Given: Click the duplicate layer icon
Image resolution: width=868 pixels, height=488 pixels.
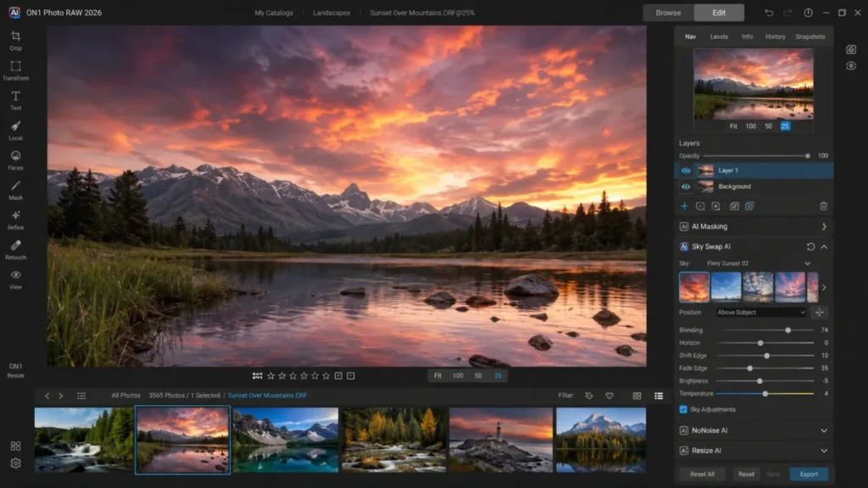Looking at the screenshot, I should tap(734, 207).
